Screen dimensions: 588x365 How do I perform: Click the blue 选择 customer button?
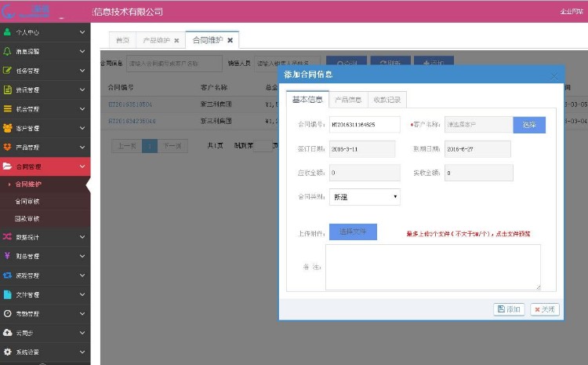point(529,125)
